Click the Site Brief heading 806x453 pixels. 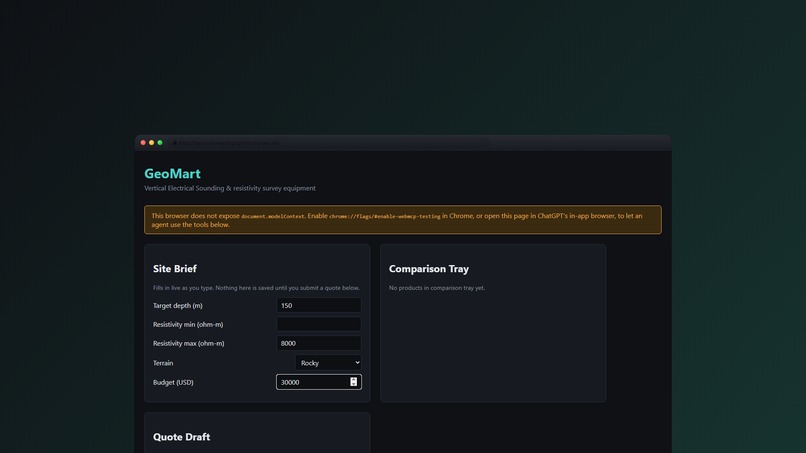coord(175,268)
